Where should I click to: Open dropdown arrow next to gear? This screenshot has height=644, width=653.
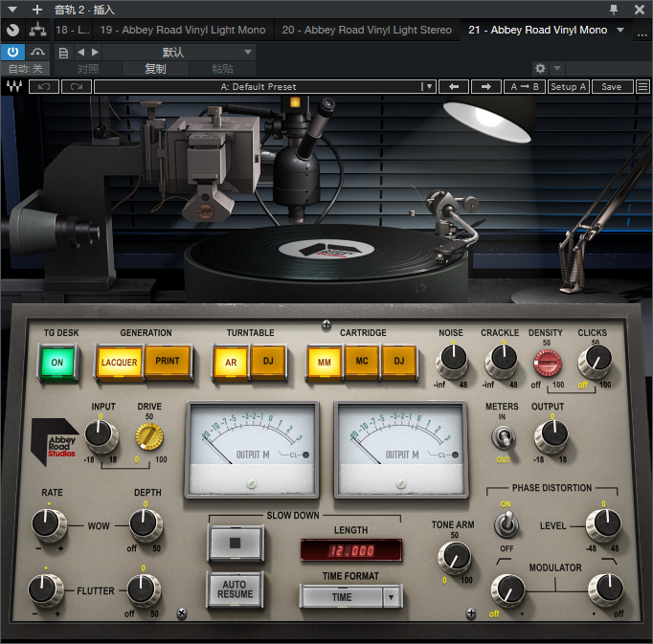[x=557, y=68]
